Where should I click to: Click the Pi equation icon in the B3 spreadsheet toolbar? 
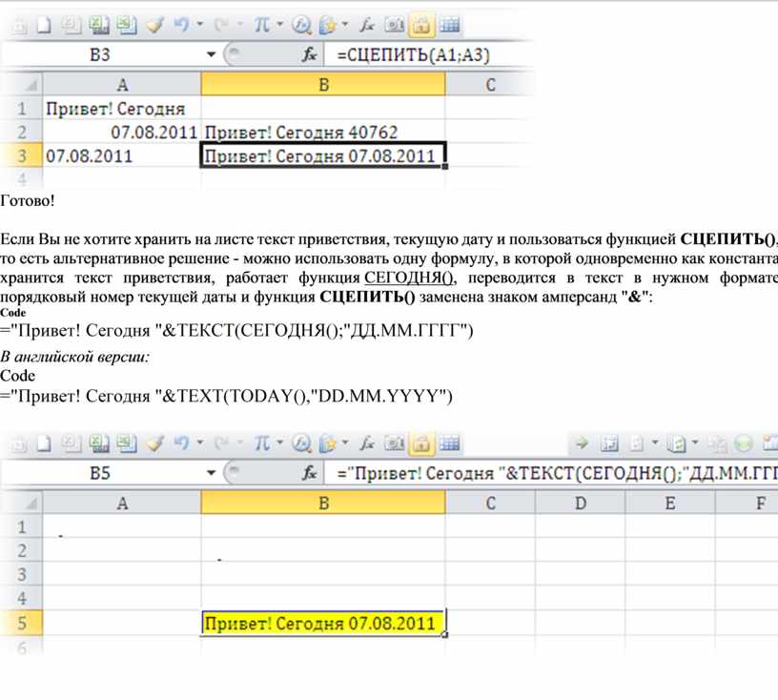click(x=262, y=25)
